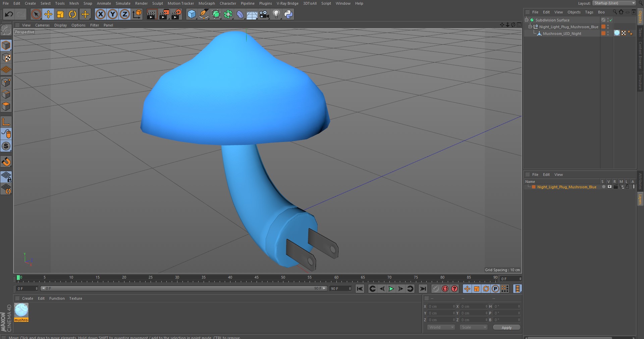Render to Picture Viewer

click(164, 14)
